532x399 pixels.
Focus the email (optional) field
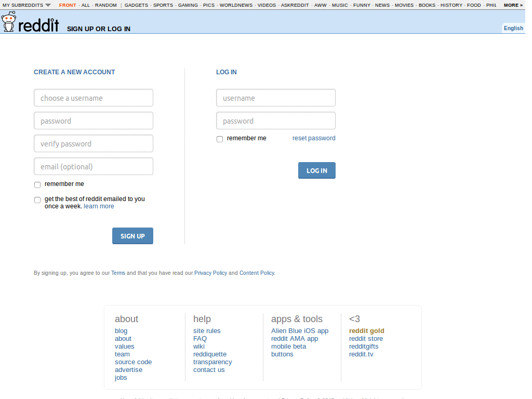pos(94,166)
